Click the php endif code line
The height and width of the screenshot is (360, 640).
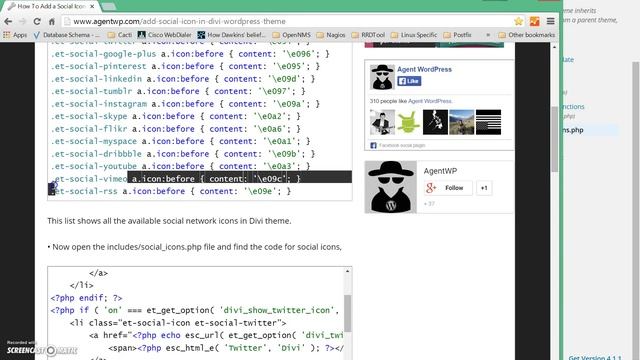(86, 298)
